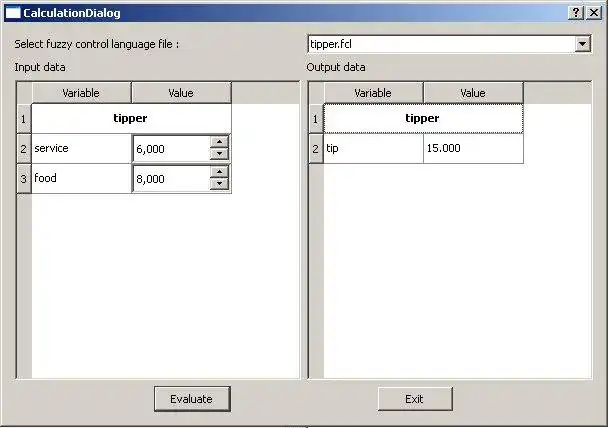Image resolution: width=608 pixels, height=428 pixels.
Task: Click the food value field 8,000
Action: 171,179
